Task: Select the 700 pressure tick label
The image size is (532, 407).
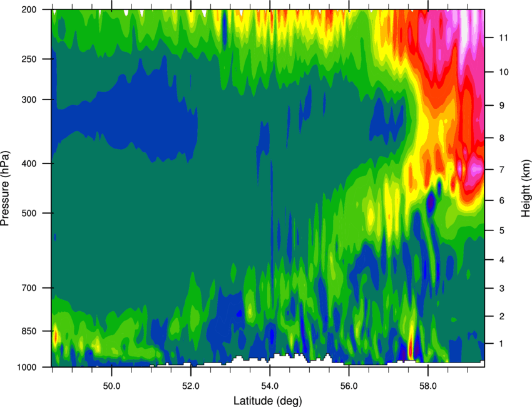Action: point(29,288)
